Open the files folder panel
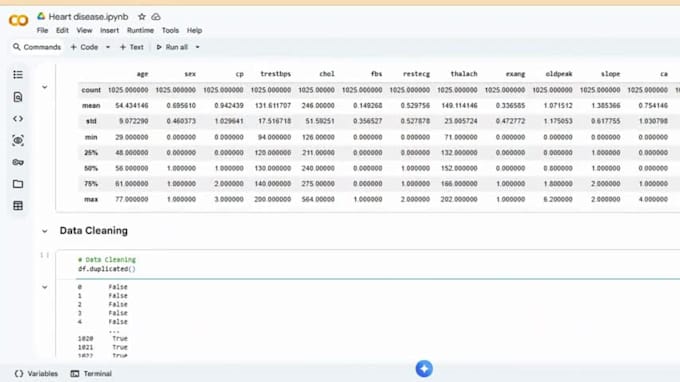Screen dimensions: 680x382 pos(18,184)
